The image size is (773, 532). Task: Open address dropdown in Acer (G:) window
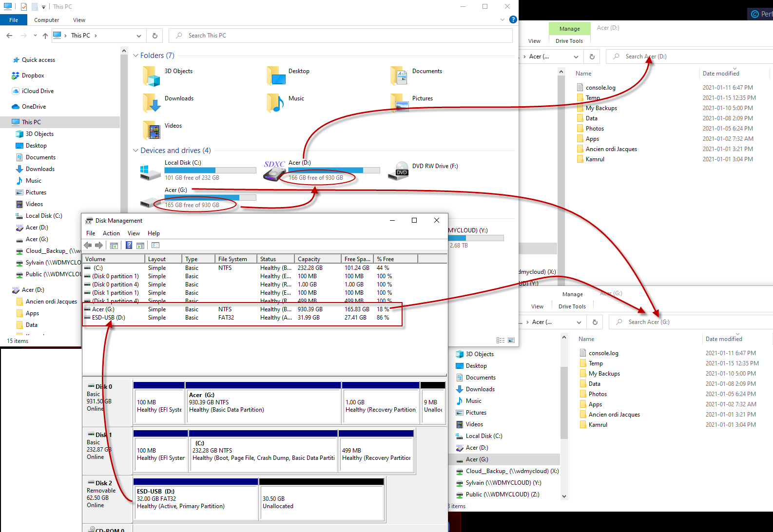pyautogui.click(x=579, y=322)
